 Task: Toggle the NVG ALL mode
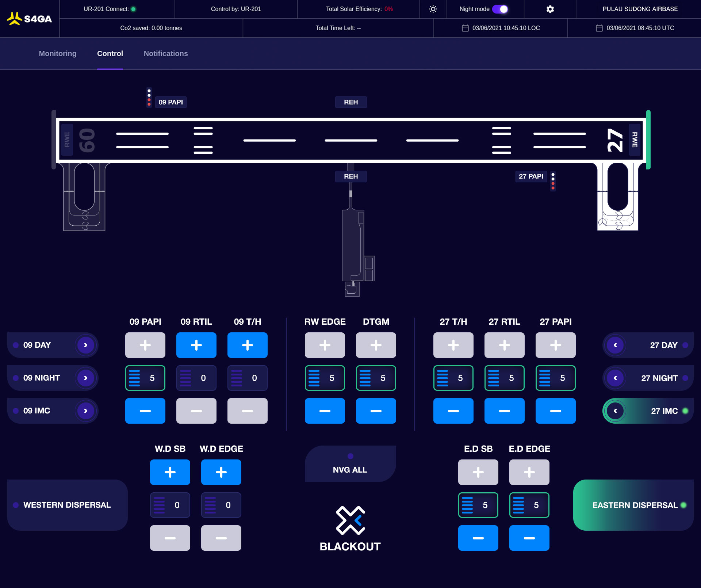350,464
